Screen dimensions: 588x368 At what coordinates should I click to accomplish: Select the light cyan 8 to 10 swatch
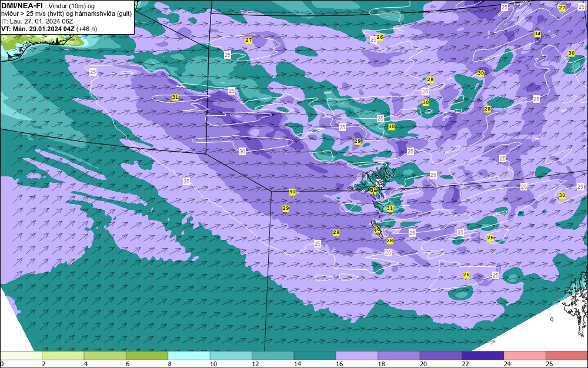(x=189, y=356)
